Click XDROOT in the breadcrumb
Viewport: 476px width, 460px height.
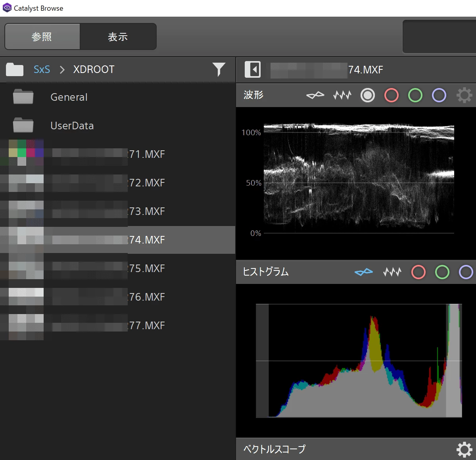point(94,69)
